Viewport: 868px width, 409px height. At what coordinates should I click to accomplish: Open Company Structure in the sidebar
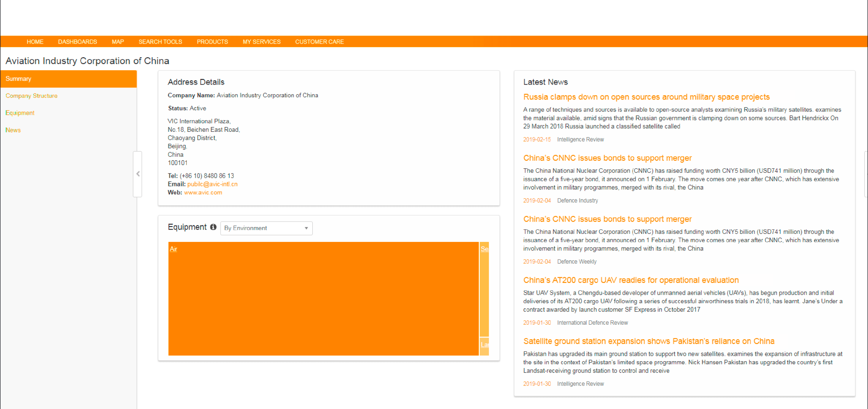click(x=31, y=96)
